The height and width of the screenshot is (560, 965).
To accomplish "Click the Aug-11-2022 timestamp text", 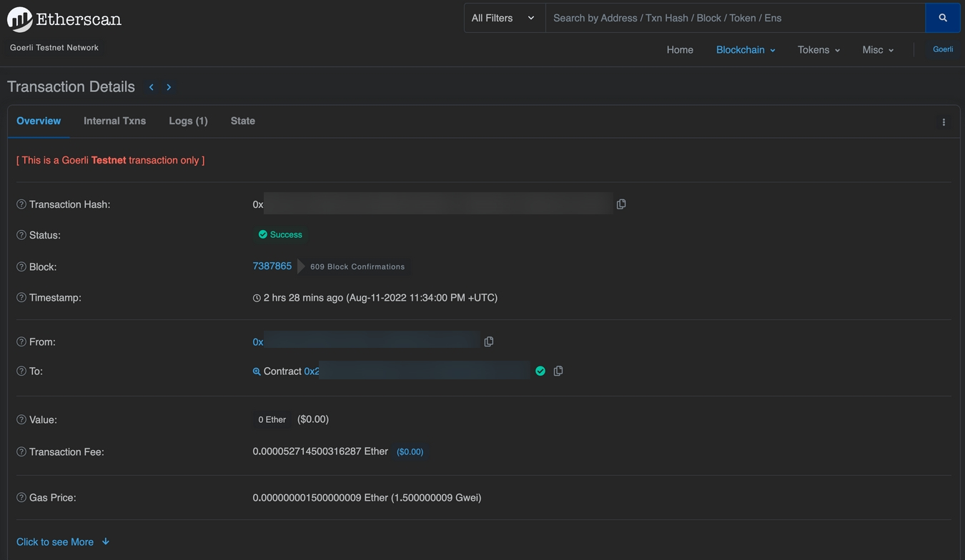I will tap(422, 298).
